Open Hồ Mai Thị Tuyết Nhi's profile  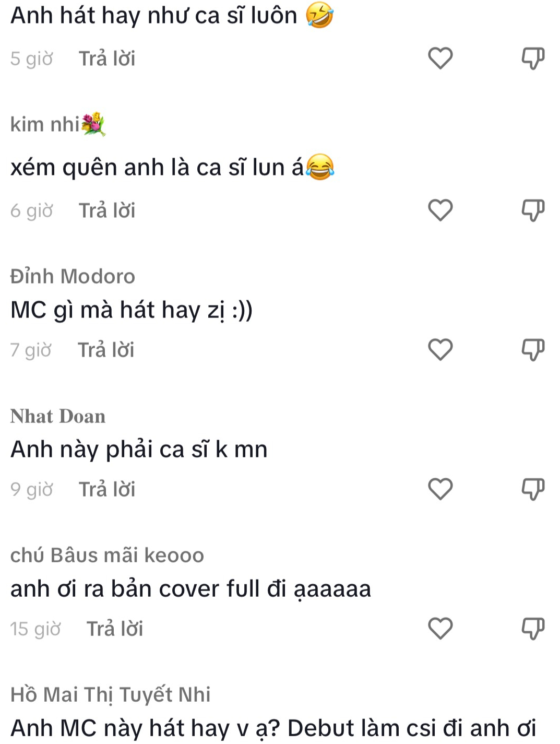coord(111,695)
